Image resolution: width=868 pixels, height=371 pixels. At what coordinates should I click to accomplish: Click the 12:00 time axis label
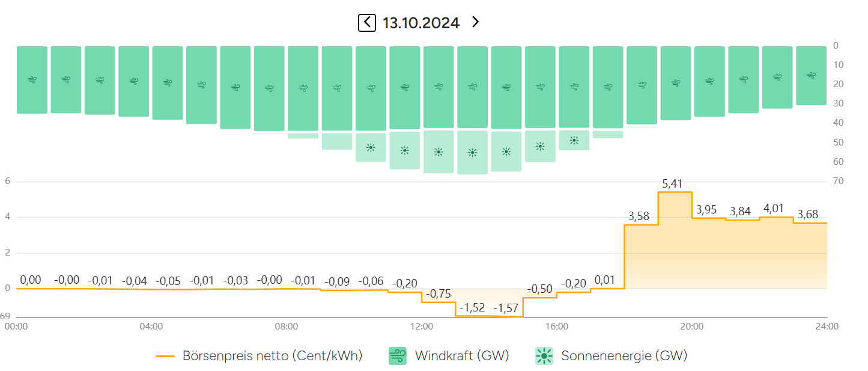(422, 327)
